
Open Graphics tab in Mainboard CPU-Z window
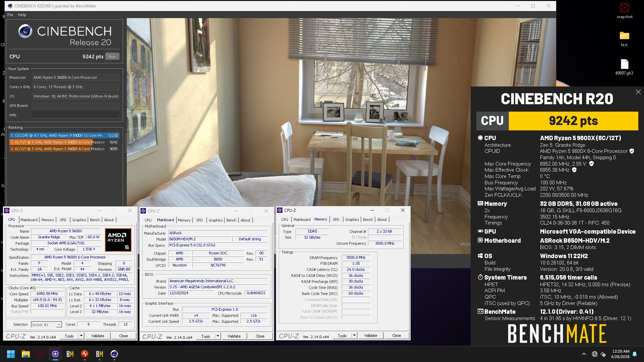[216, 220]
